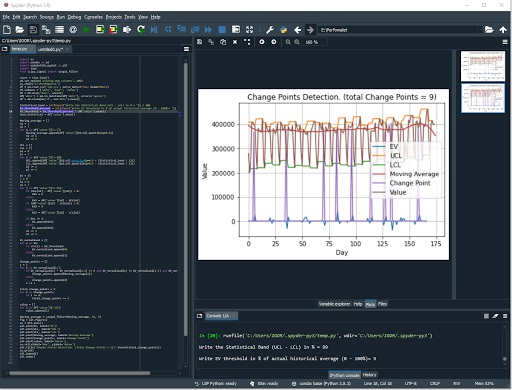The image size is (512, 390).
Task: Step over the current line
Action: pos(168,29)
